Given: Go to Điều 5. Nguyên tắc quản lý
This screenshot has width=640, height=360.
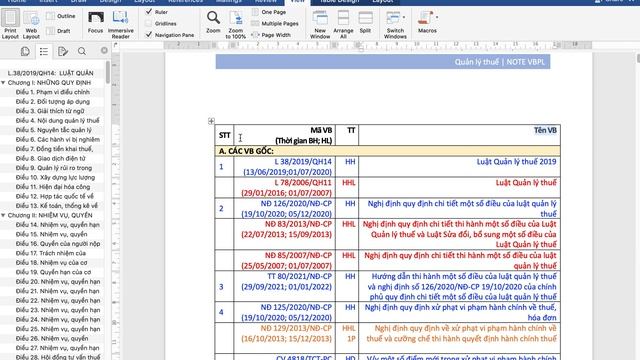Looking at the screenshot, I should [x=53, y=130].
